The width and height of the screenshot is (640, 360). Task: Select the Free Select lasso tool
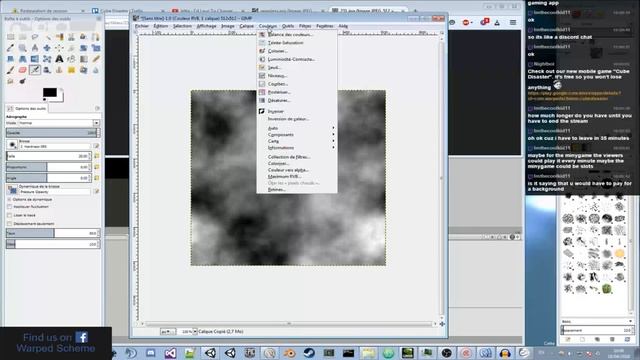pyautogui.click(x=35, y=37)
